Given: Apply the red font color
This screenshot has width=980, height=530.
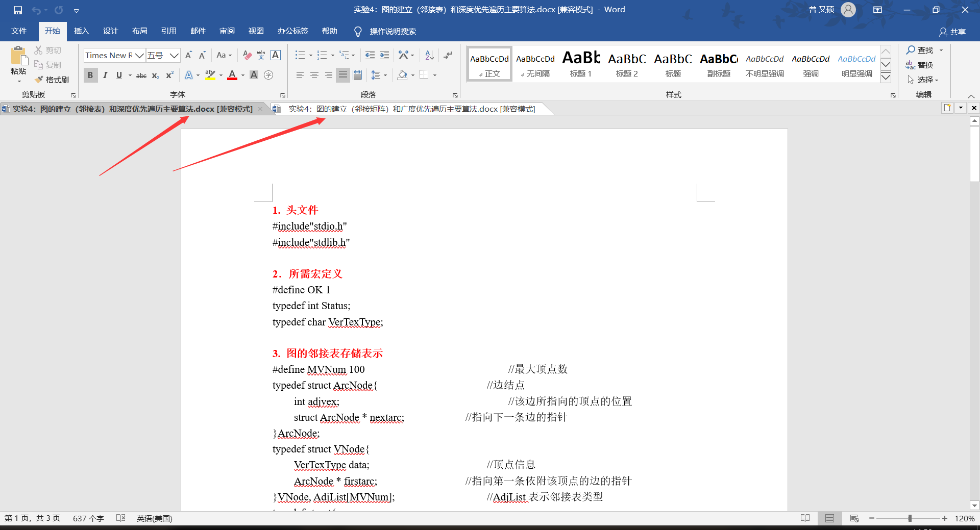Looking at the screenshot, I should (232, 75).
